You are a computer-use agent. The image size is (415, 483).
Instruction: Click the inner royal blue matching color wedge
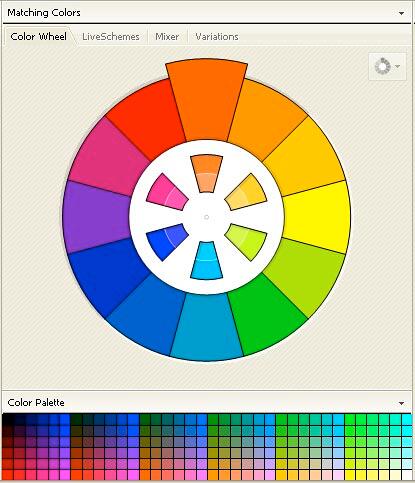(x=167, y=242)
